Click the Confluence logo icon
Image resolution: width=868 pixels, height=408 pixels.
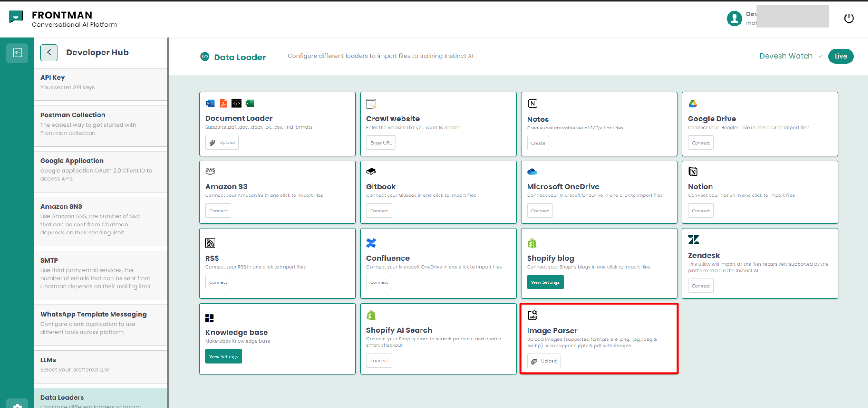click(371, 243)
